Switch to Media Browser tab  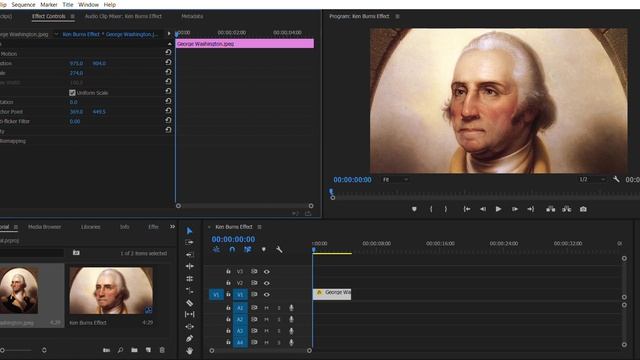pyautogui.click(x=44, y=227)
